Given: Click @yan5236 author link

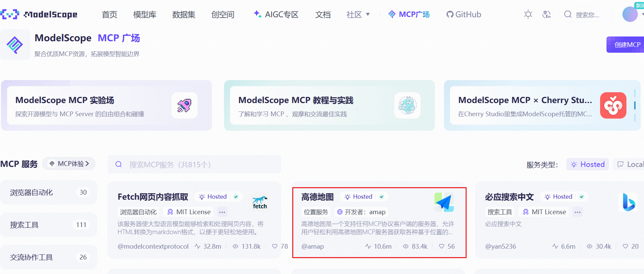Looking at the screenshot, I should 501,246.
